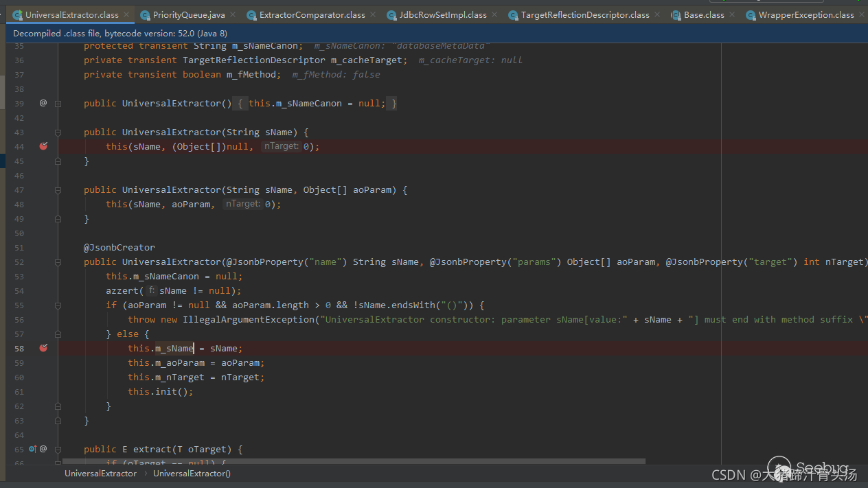
Task: Close the TargetReflectionDescriptor.class tab
Action: [657, 14]
